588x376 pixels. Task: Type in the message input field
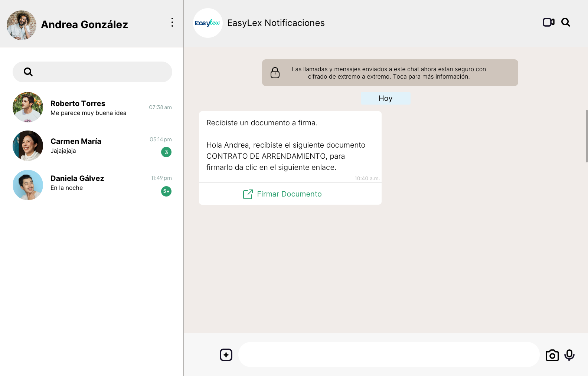[x=389, y=355]
